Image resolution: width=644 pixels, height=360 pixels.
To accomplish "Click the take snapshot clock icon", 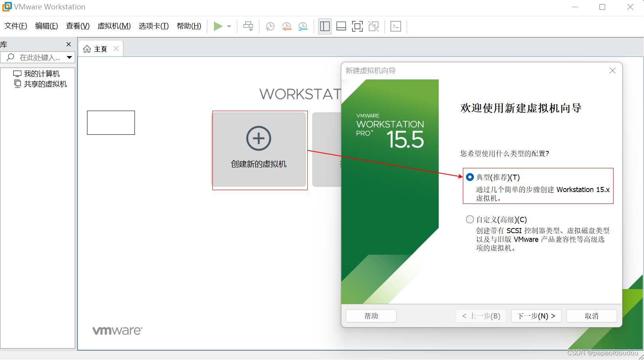I will point(270,26).
